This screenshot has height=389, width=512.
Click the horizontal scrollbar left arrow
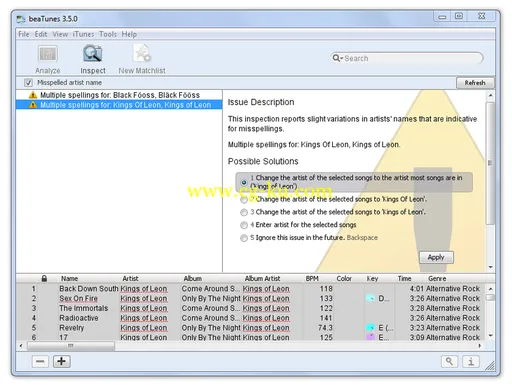21,346
